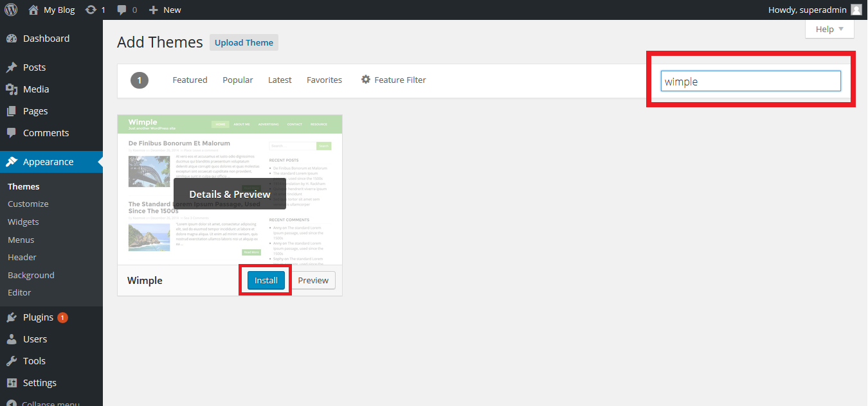
Task: Click the Feature Filter gear icon
Action: tap(366, 80)
